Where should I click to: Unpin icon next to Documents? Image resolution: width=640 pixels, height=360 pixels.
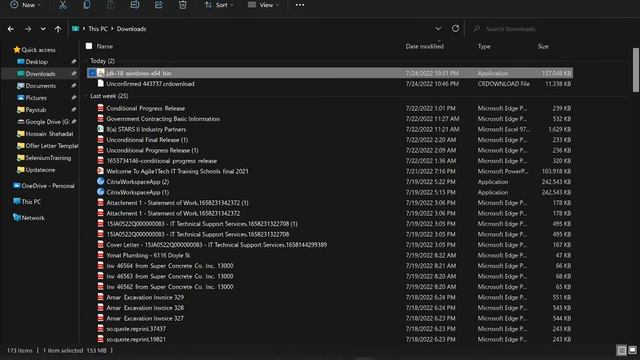pyautogui.click(x=73, y=86)
